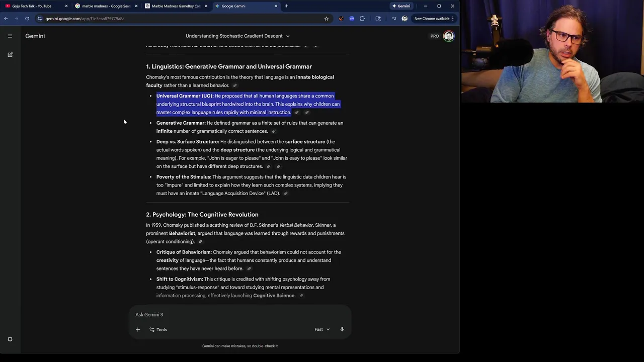644x362 pixels.
Task: Click the bold 'Generative Grammar:' label
Action: pyautogui.click(x=181, y=123)
